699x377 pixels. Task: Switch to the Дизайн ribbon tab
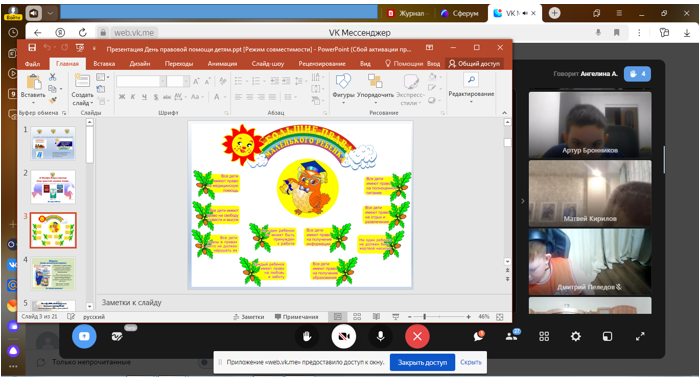[140, 64]
